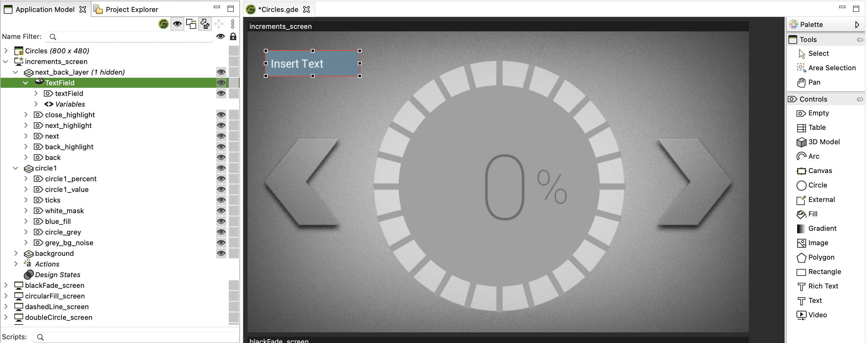This screenshot has height=343, width=868.
Task: Collapse the Controls palette section
Action: [860, 99]
